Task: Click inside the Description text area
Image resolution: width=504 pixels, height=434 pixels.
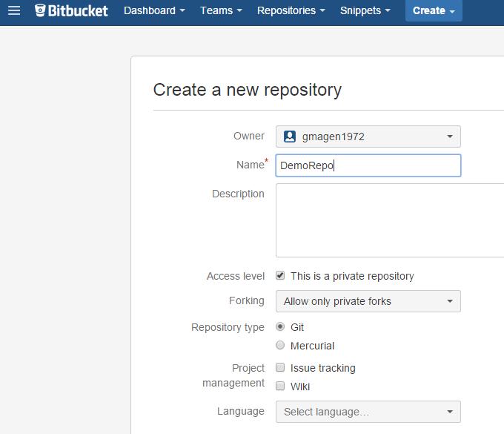Action: pyautogui.click(x=390, y=220)
